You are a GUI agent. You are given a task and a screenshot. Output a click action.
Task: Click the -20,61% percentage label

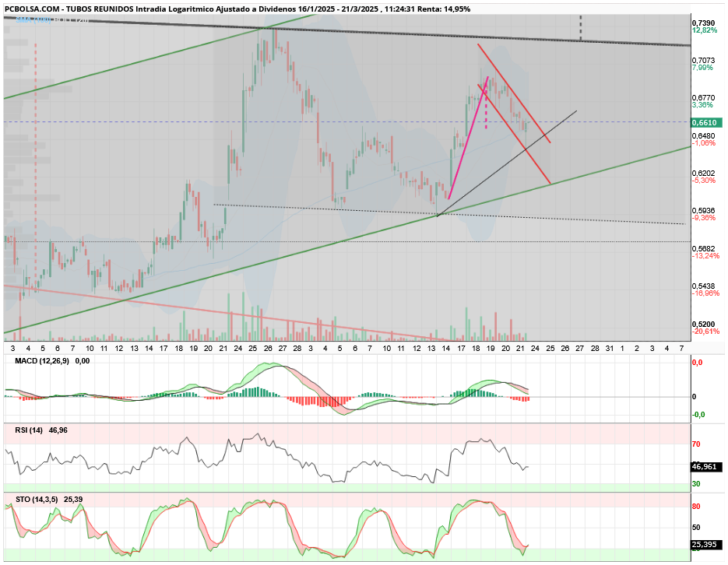coord(705,332)
